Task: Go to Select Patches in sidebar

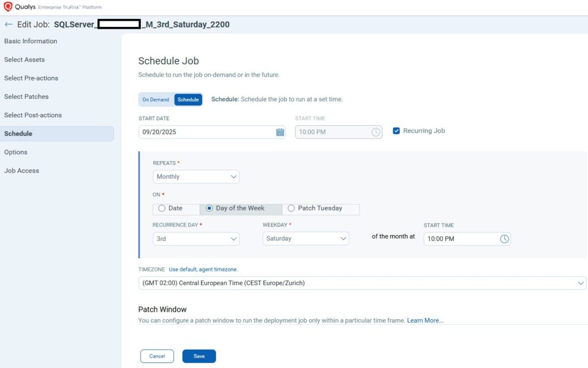Action: (x=26, y=97)
